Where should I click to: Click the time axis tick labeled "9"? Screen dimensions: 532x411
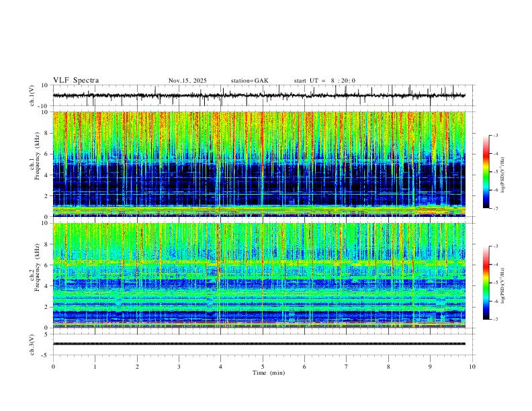click(x=430, y=367)
